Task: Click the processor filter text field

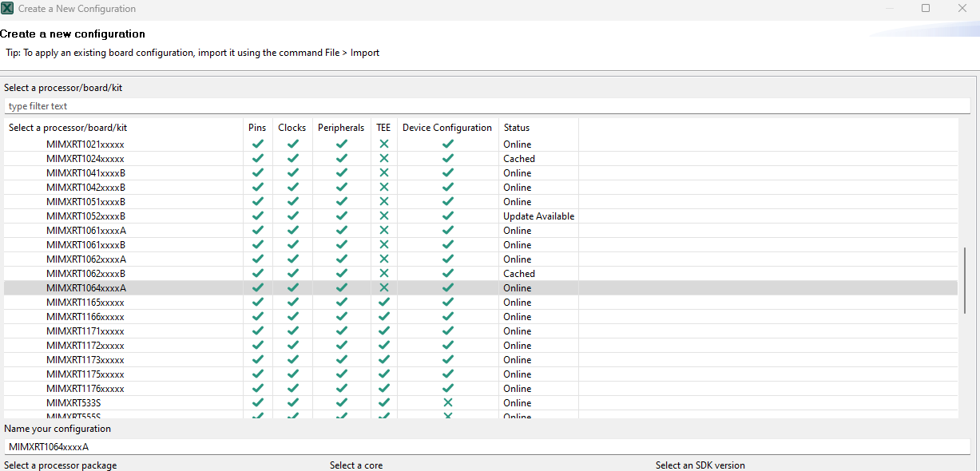Action: click(x=486, y=106)
